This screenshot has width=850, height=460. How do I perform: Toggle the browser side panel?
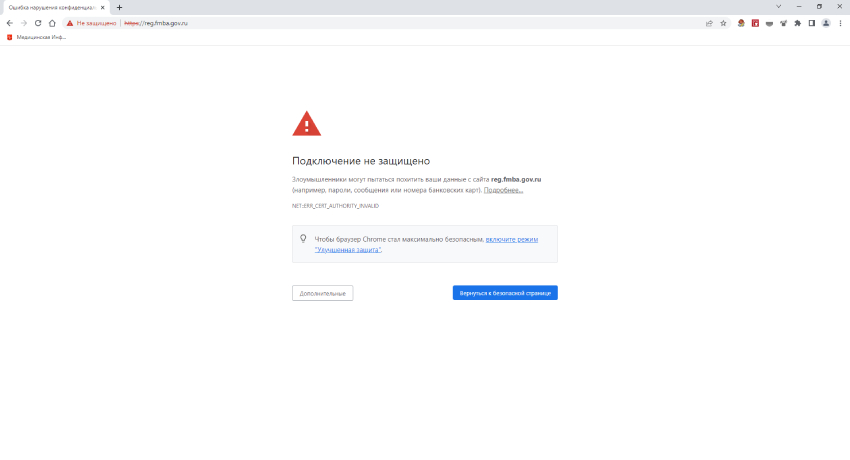(812, 23)
